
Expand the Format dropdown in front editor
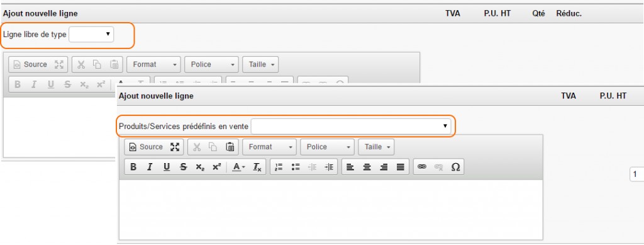tap(269, 147)
